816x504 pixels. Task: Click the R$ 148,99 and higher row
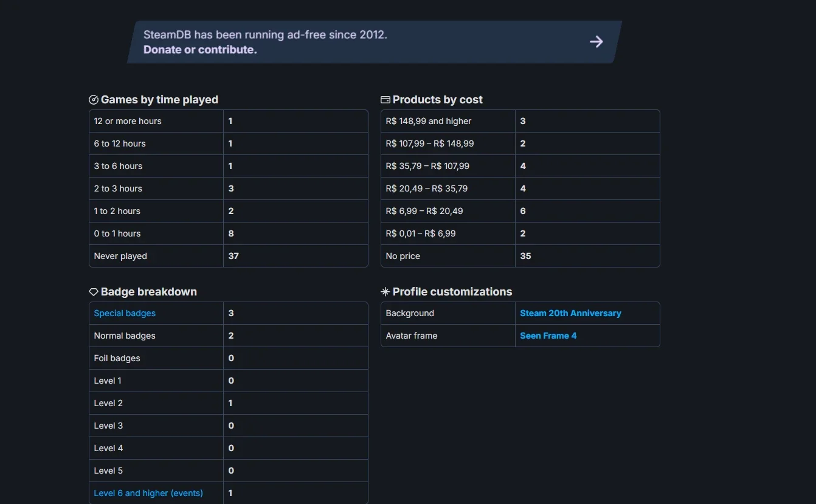[x=520, y=121]
